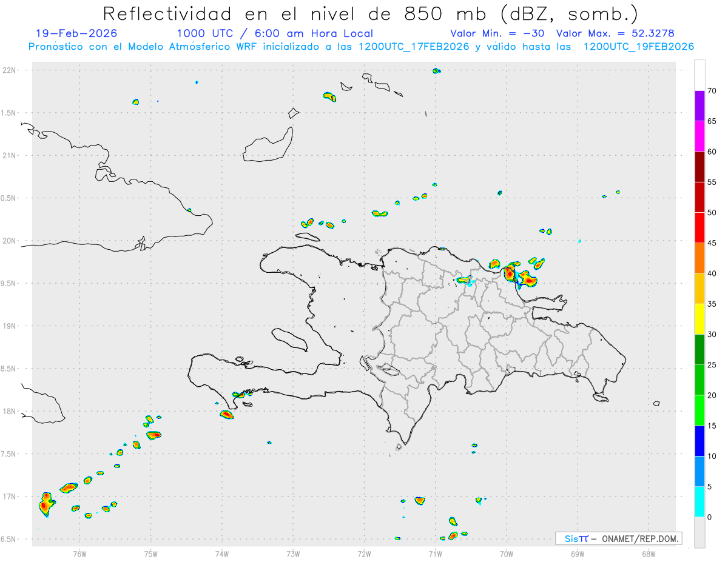Click the colorbar scale label '0'

pyautogui.click(x=709, y=517)
